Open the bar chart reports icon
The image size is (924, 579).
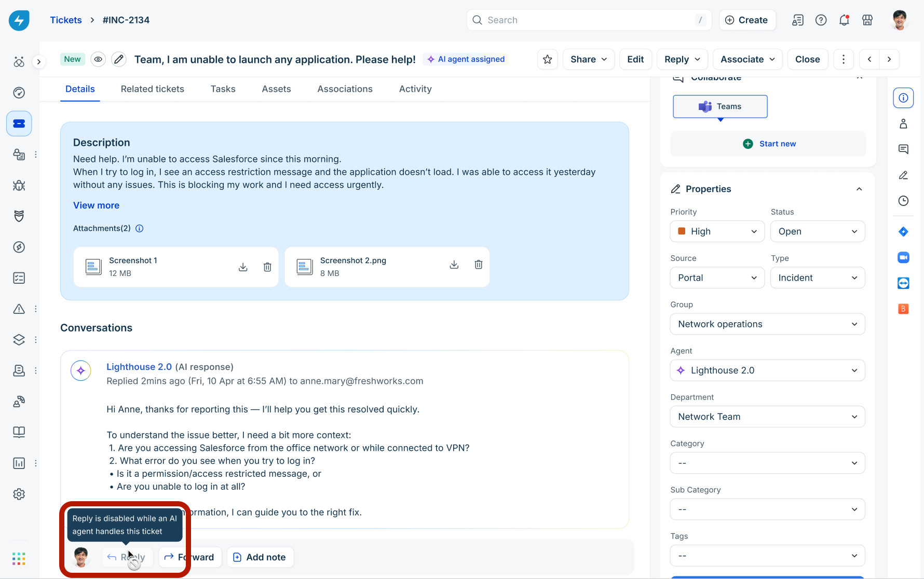19,463
